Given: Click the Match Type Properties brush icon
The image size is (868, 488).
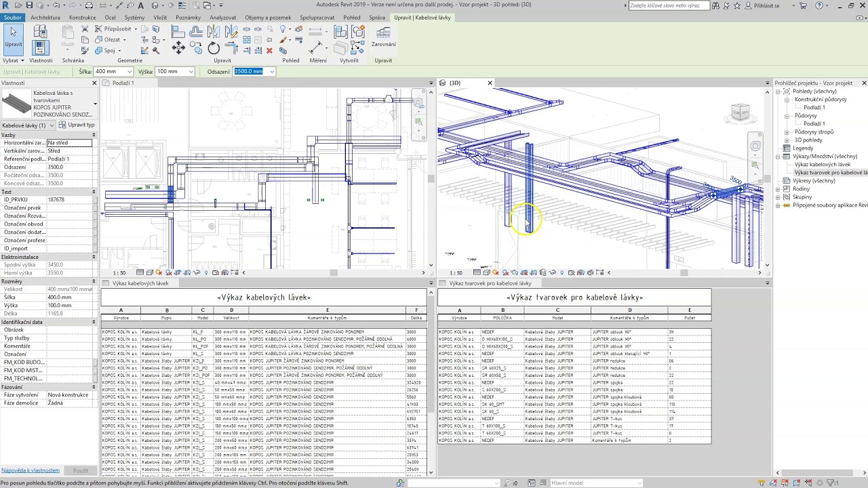Looking at the screenshot, I should pos(85,50).
